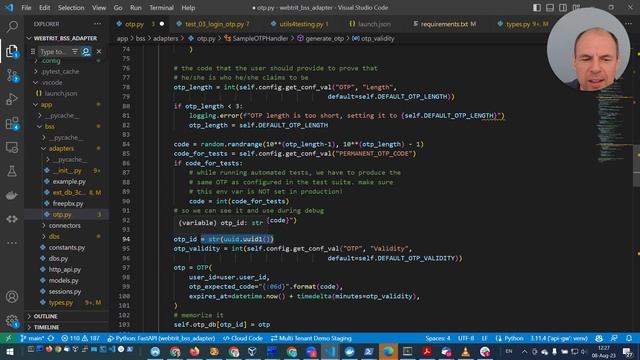Open the Extensions view
The height and width of the screenshot is (360, 640).
coord(12,123)
